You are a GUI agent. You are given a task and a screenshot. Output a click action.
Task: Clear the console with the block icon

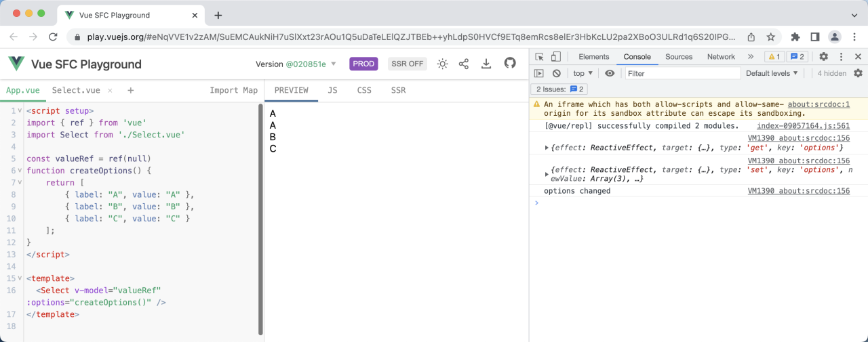[x=556, y=73]
